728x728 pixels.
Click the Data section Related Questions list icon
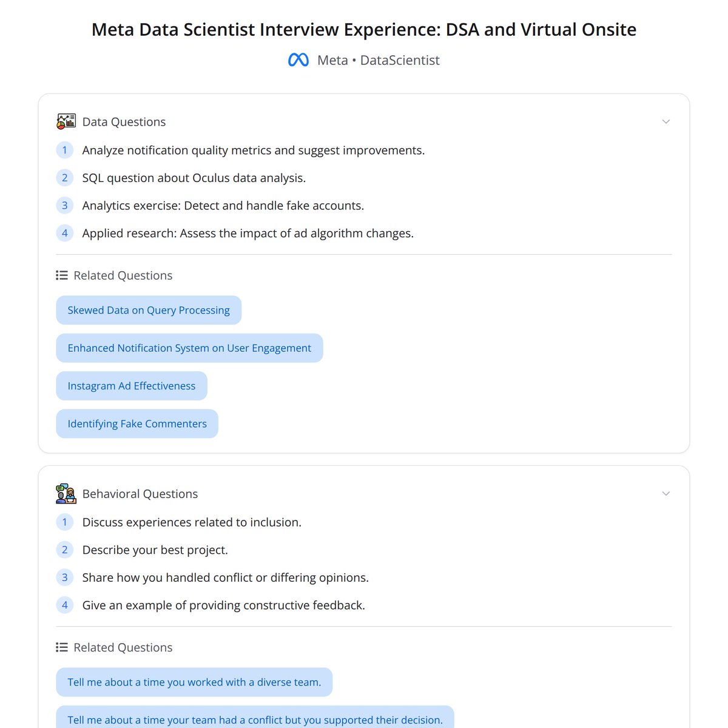(62, 275)
